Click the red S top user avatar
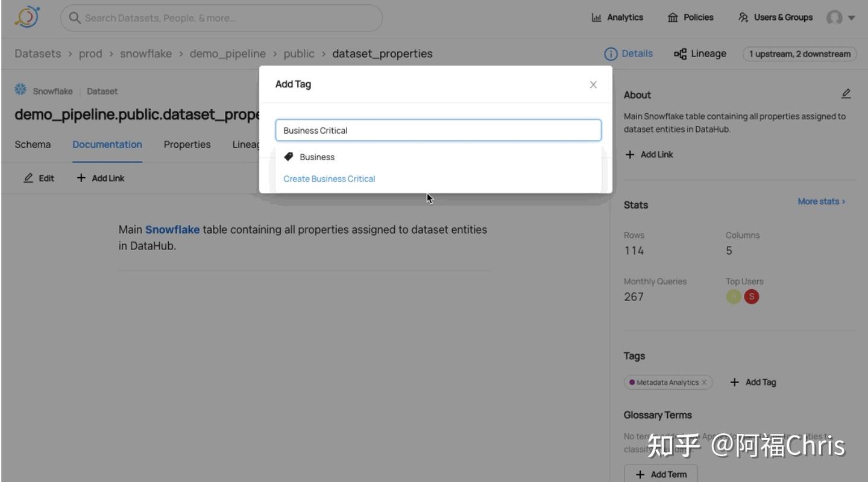Image resolution: width=868 pixels, height=482 pixels. [751, 296]
